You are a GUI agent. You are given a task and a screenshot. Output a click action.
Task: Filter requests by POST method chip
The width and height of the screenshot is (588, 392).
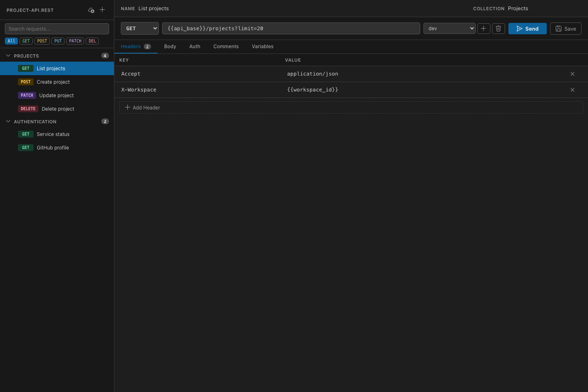42,41
